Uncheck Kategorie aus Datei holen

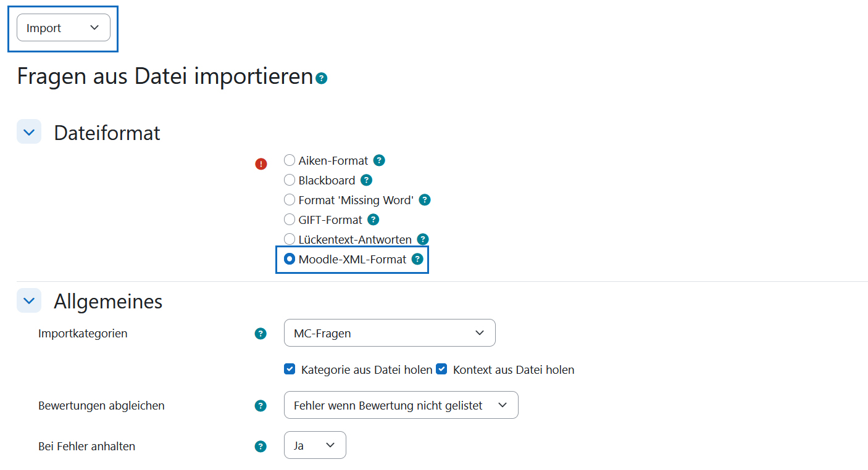click(x=290, y=369)
